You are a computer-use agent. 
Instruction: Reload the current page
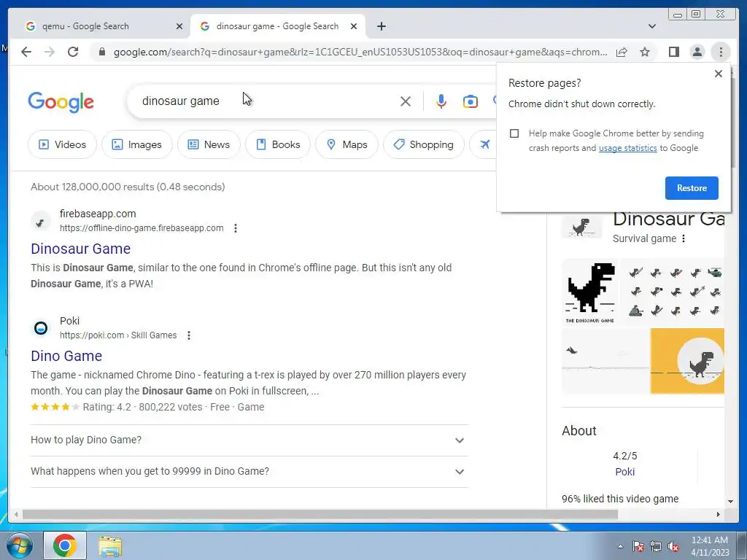click(72, 52)
